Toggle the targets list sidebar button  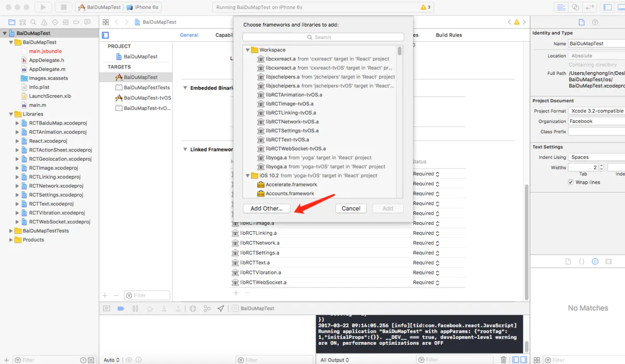point(105,35)
